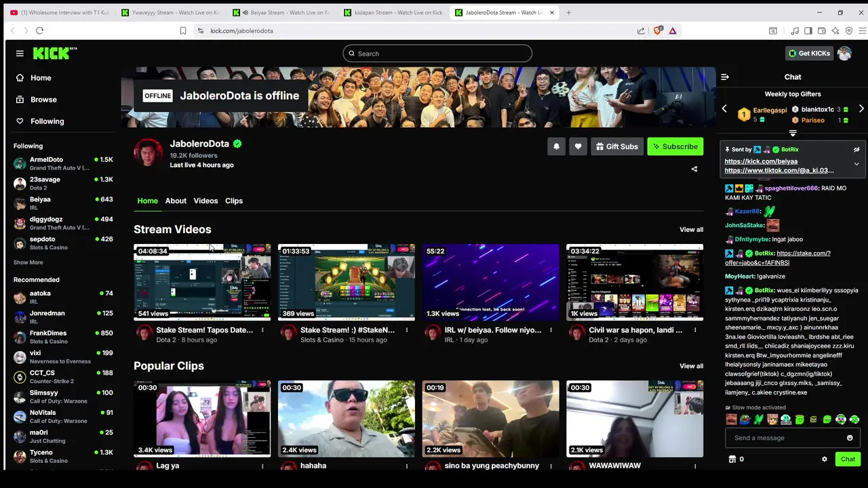This screenshot has width=868, height=488.
Task: Open Following in left sidebar
Action: (46, 121)
